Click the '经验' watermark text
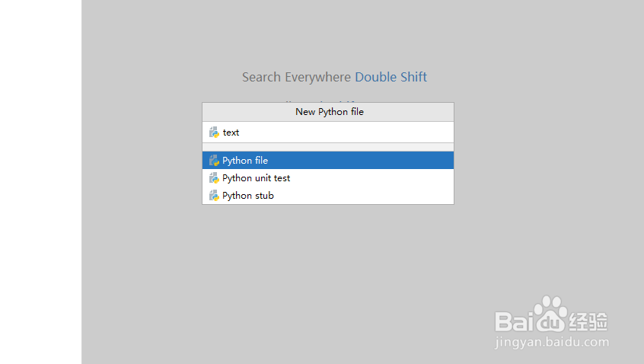 click(x=589, y=321)
